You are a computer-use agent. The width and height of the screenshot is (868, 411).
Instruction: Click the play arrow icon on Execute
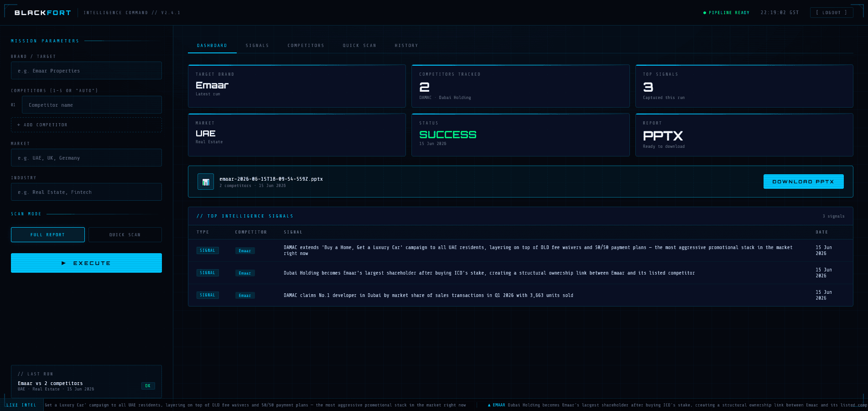(x=64, y=263)
